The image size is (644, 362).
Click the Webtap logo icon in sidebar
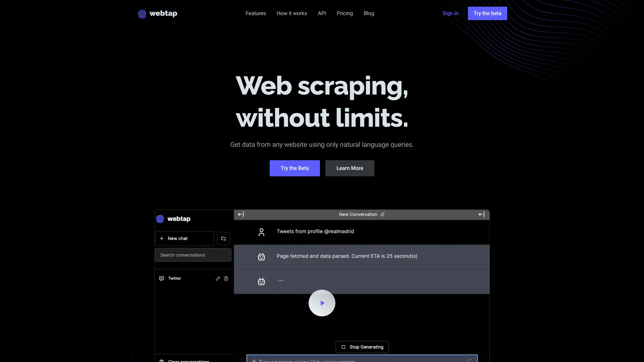coord(160,218)
